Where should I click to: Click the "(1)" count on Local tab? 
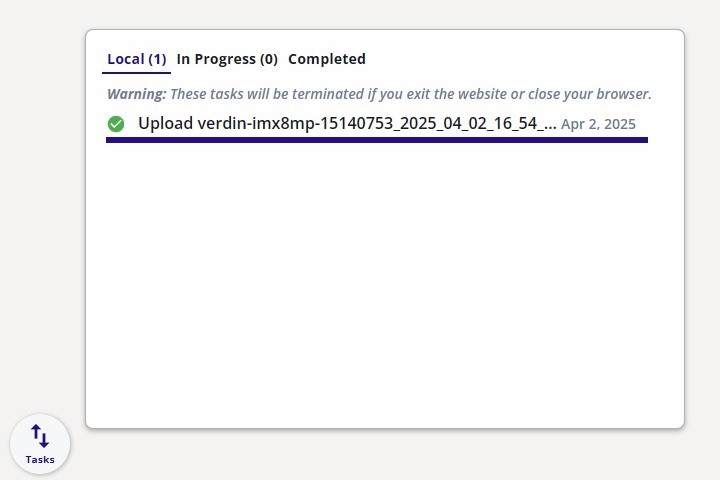tap(157, 59)
